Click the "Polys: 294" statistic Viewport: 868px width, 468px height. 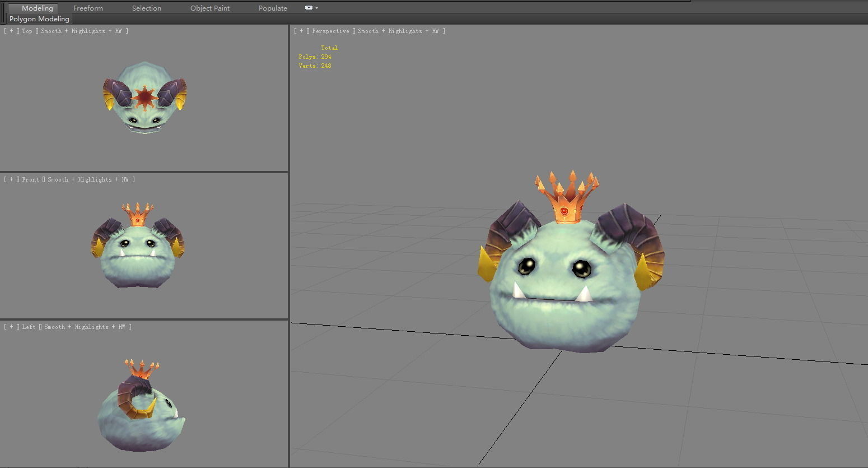click(x=315, y=57)
